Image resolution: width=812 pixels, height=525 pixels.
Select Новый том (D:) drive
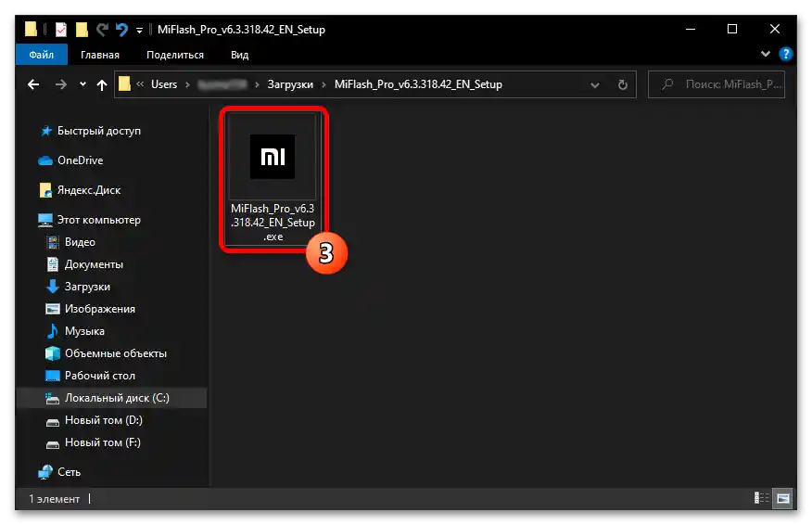tap(103, 420)
